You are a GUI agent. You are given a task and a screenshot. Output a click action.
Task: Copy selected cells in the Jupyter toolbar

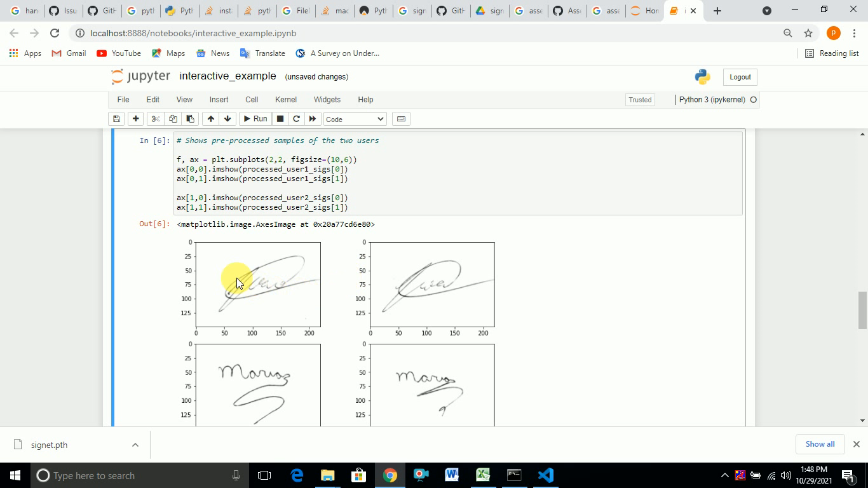(x=173, y=119)
